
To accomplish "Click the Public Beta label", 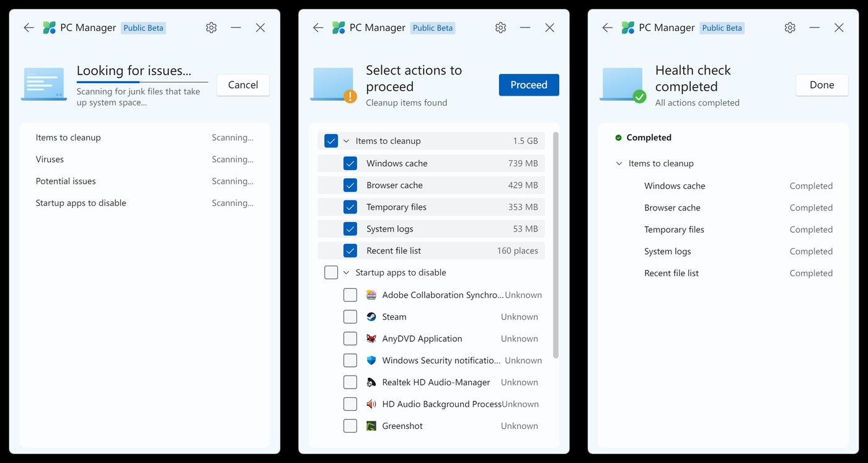I will click(x=432, y=27).
